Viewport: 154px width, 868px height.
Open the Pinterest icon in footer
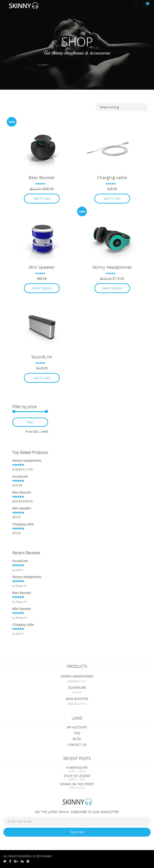click(x=28, y=861)
